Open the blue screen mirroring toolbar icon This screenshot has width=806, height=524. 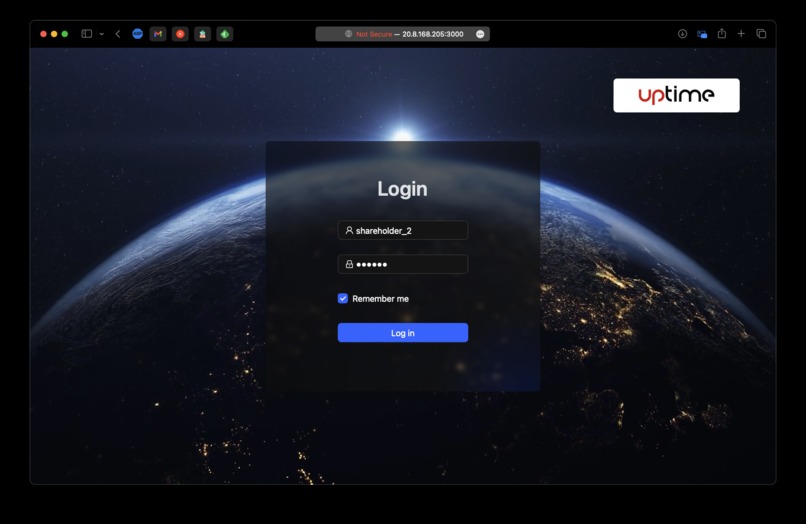(x=702, y=34)
